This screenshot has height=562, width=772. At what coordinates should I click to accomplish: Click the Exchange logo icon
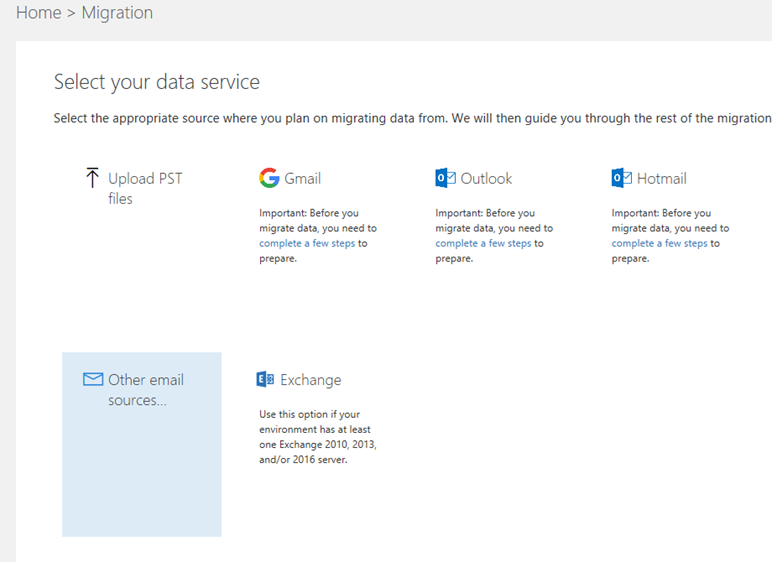coord(265,379)
